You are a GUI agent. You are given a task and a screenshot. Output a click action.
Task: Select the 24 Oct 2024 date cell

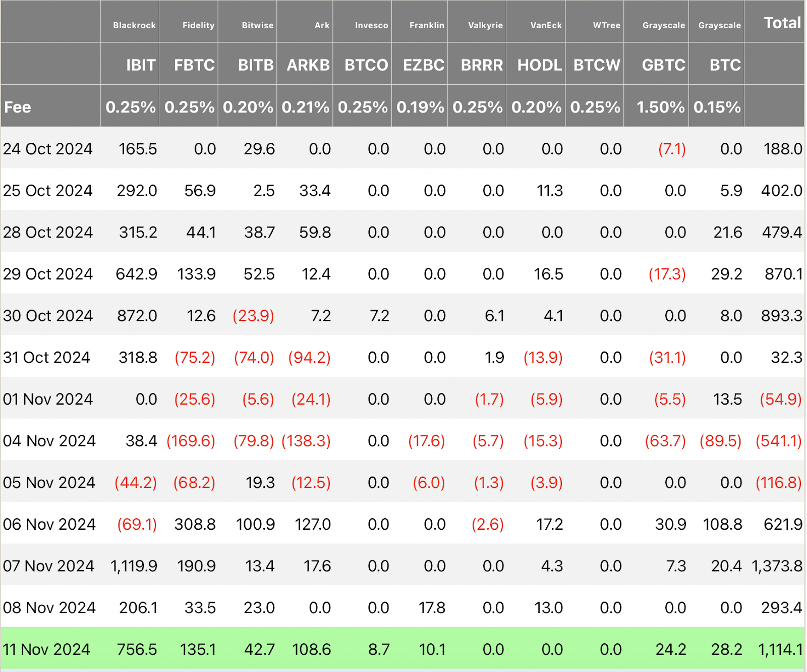[x=48, y=149]
